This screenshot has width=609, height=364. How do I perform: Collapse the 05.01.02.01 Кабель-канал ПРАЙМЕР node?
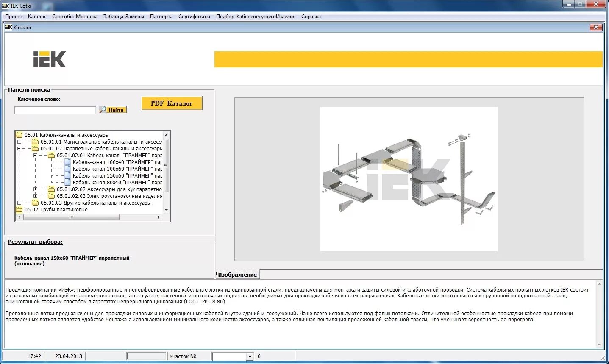35,156
